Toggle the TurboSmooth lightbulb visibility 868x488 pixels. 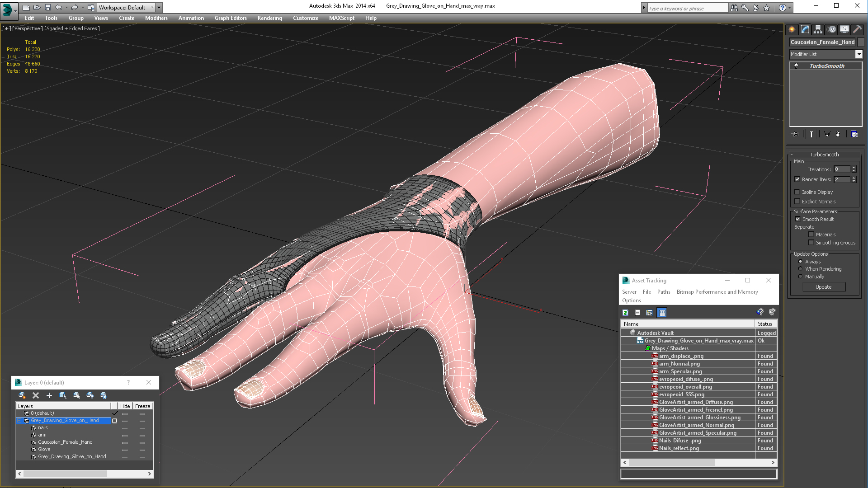[796, 66]
